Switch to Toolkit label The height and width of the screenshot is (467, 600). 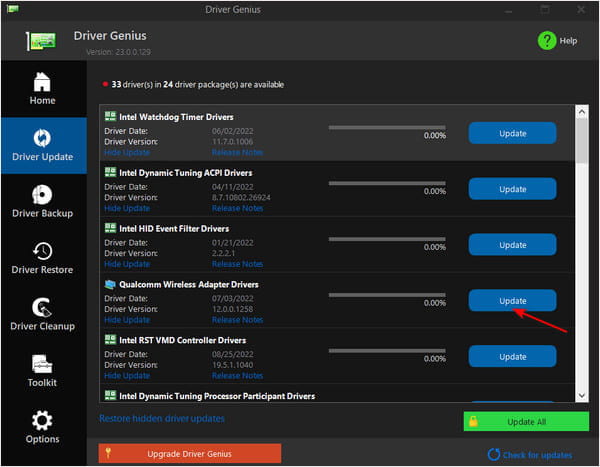pos(42,383)
